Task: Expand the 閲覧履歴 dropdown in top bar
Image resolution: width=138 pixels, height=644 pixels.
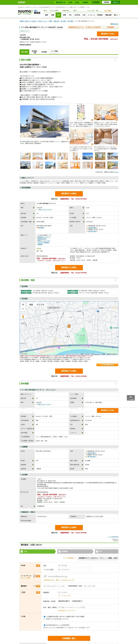Action: coord(96,2)
